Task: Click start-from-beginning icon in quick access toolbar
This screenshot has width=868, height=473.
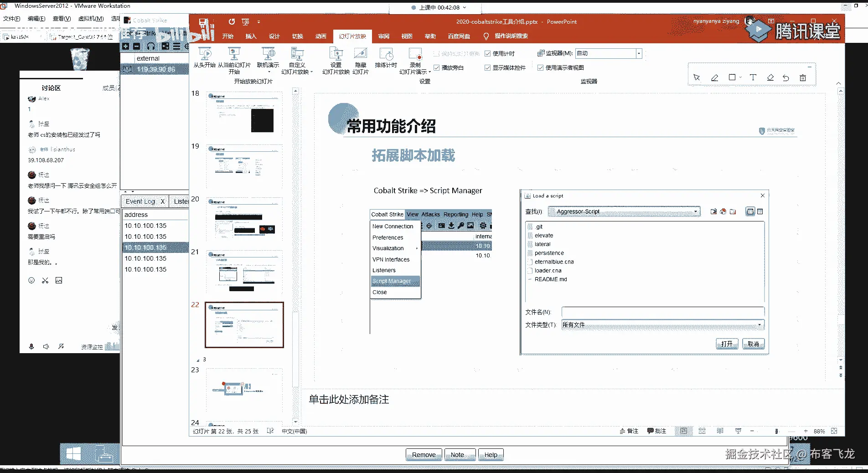Action: coord(245,22)
